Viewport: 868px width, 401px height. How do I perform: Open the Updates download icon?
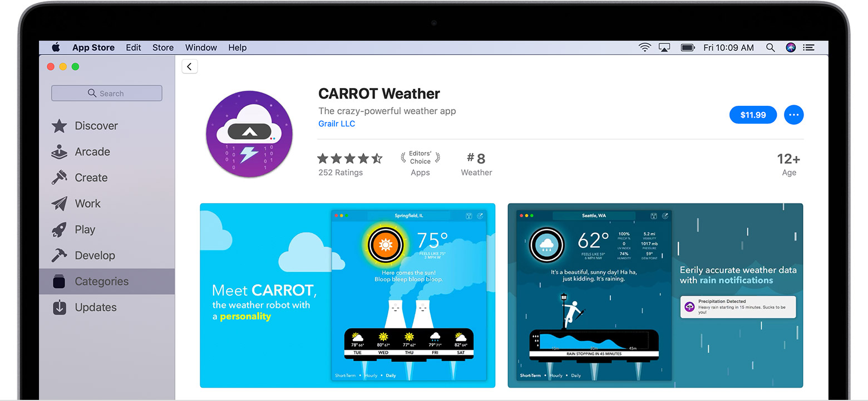tap(60, 307)
